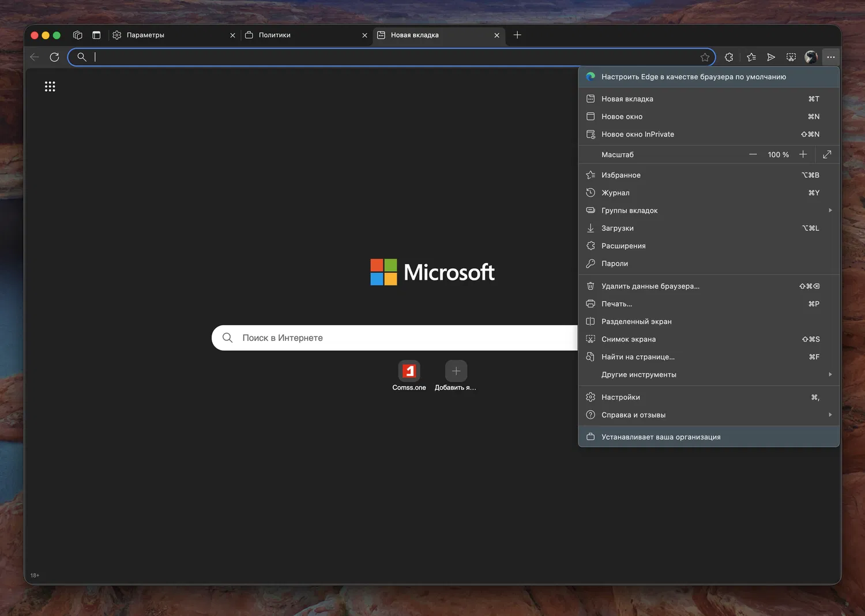Open the Favorites star-list toolbar icon

(751, 57)
